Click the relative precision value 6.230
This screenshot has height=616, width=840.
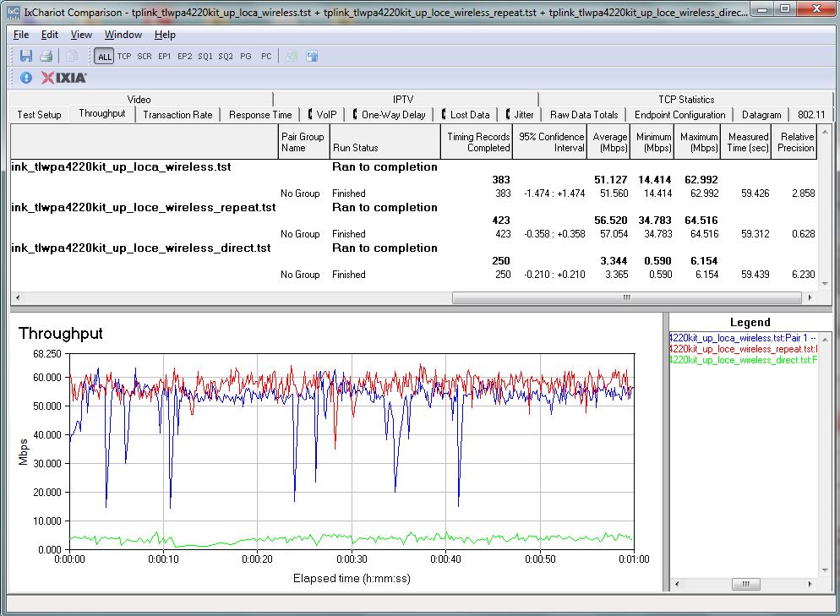803,275
